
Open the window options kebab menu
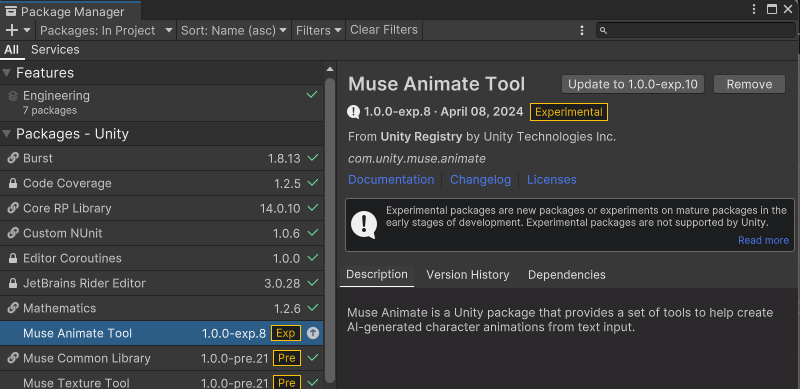coord(754,9)
